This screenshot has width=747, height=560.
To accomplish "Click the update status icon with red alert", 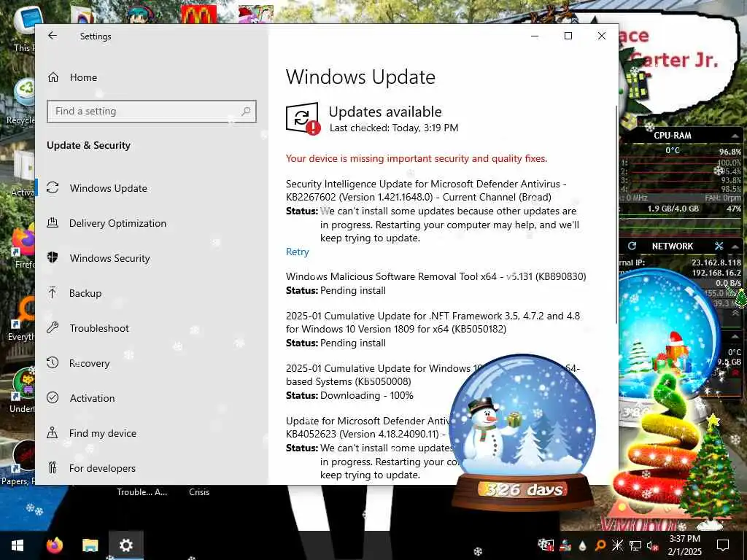I will (303, 119).
